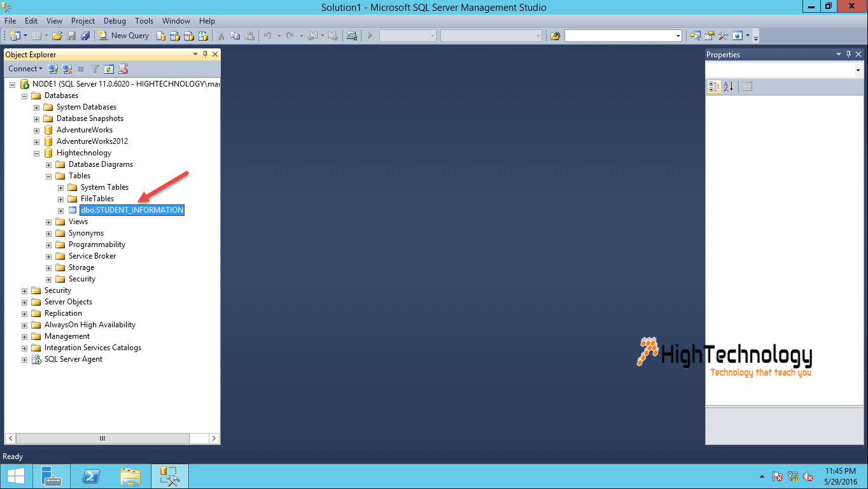This screenshot has width=868, height=489.
Task: Expand the Programmability folder
Action: [x=48, y=244]
